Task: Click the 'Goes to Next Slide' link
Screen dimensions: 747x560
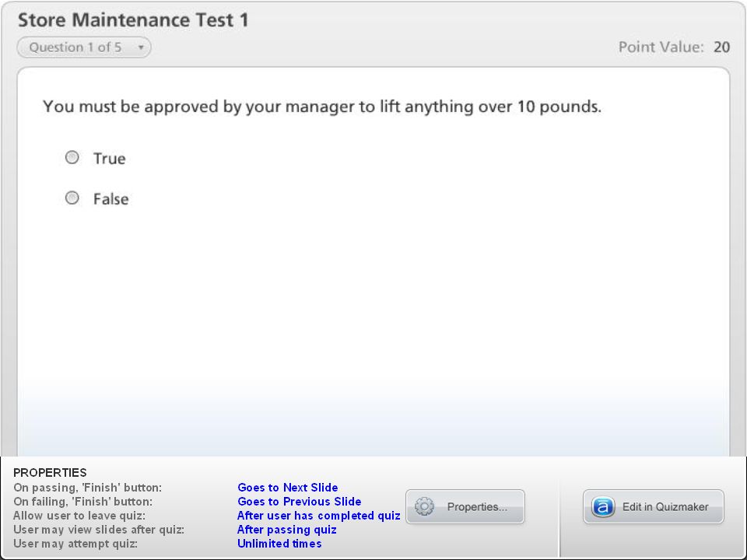Action: coord(288,487)
